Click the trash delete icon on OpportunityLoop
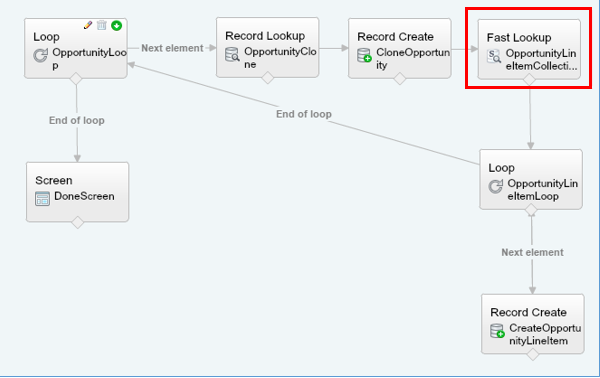The width and height of the screenshot is (600, 378). click(x=101, y=25)
